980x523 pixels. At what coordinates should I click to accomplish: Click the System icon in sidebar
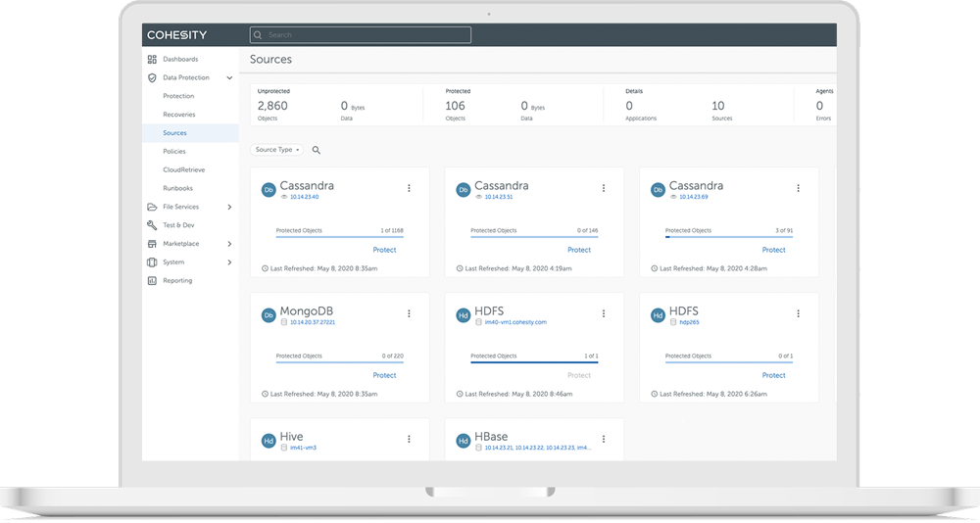coord(152,262)
